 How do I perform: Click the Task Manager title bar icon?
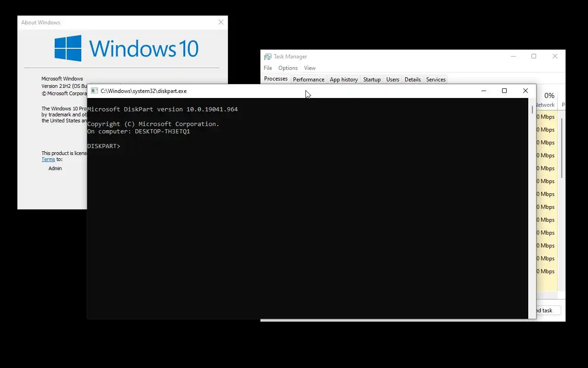268,57
